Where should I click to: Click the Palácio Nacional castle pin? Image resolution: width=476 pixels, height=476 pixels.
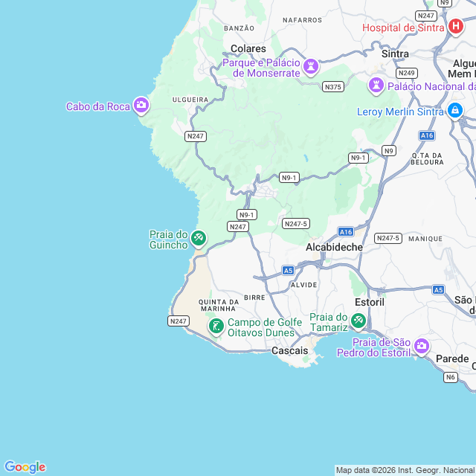pos(376,86)
